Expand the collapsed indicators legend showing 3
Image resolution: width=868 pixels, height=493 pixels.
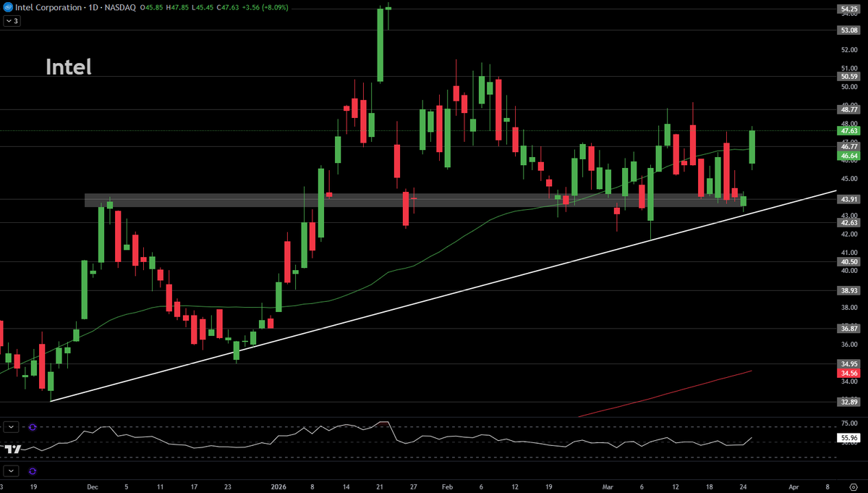pos(12,21)
